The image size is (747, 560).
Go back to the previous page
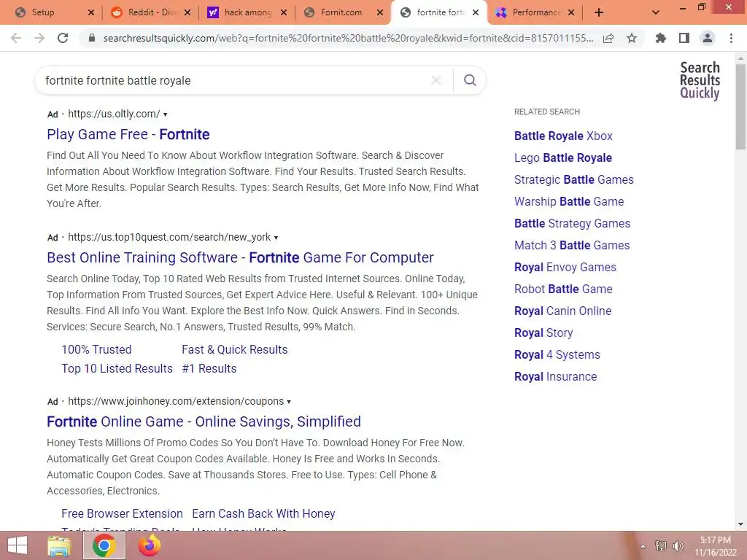[x=16, y=39]
